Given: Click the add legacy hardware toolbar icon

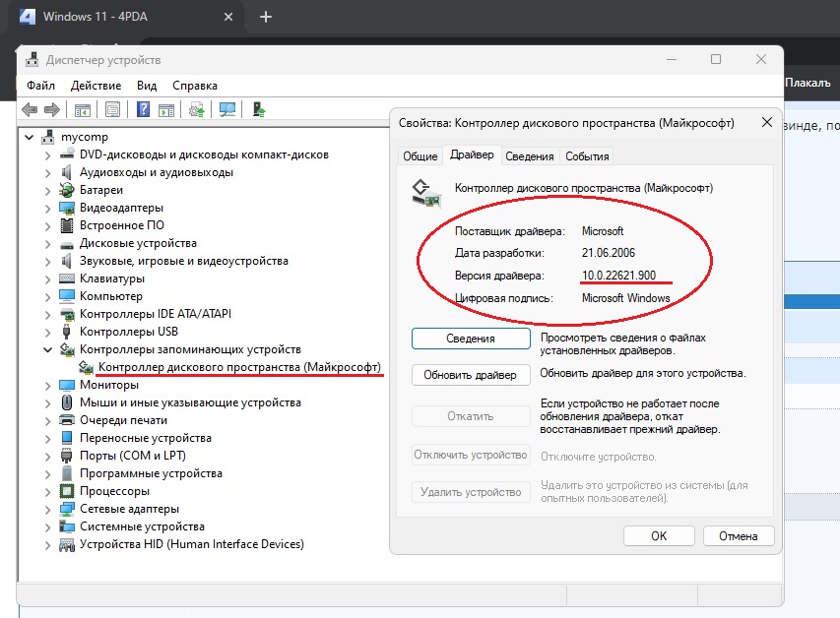Looking at the screenshot, I should [258, 110].
